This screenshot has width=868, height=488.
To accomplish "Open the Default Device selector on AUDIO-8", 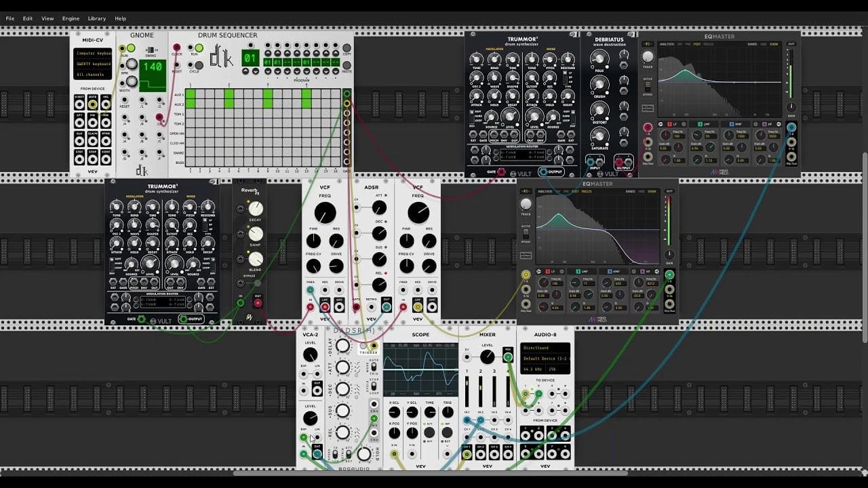I will [545, 358].
